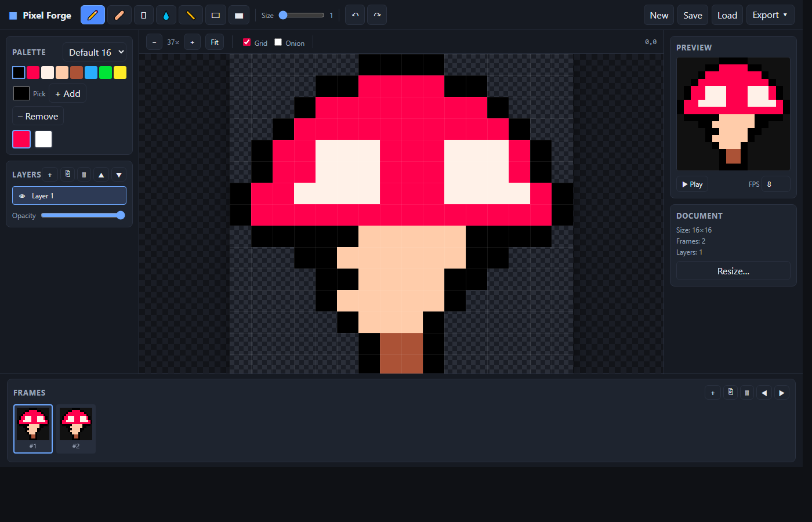Undo the last action
This screenshot has width=812, height=522.
[x=355, y=15]
